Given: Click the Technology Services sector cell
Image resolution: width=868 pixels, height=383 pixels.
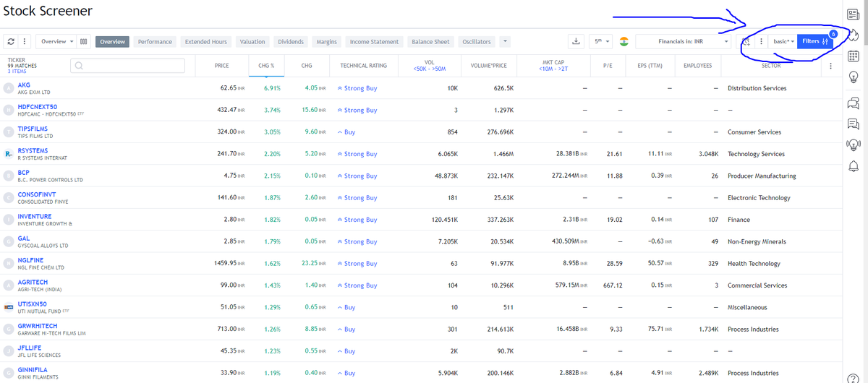Looking at the screenshot, I should point(756,154).
